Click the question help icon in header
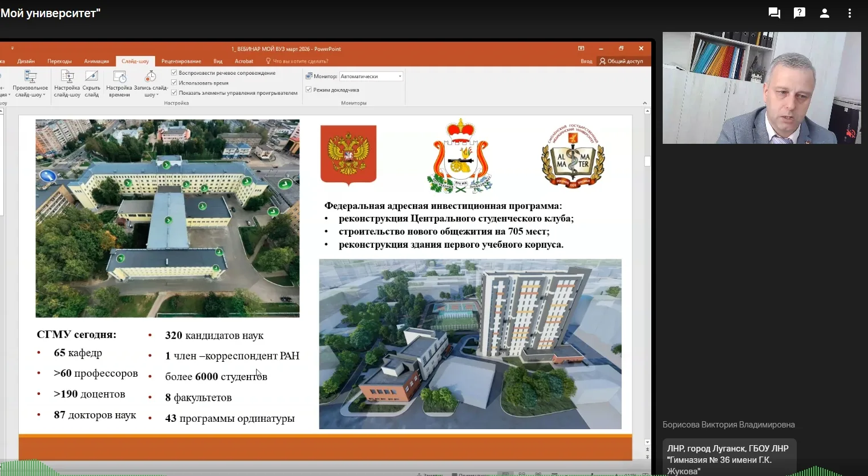The image size is (868, 476). click(799, 13)
